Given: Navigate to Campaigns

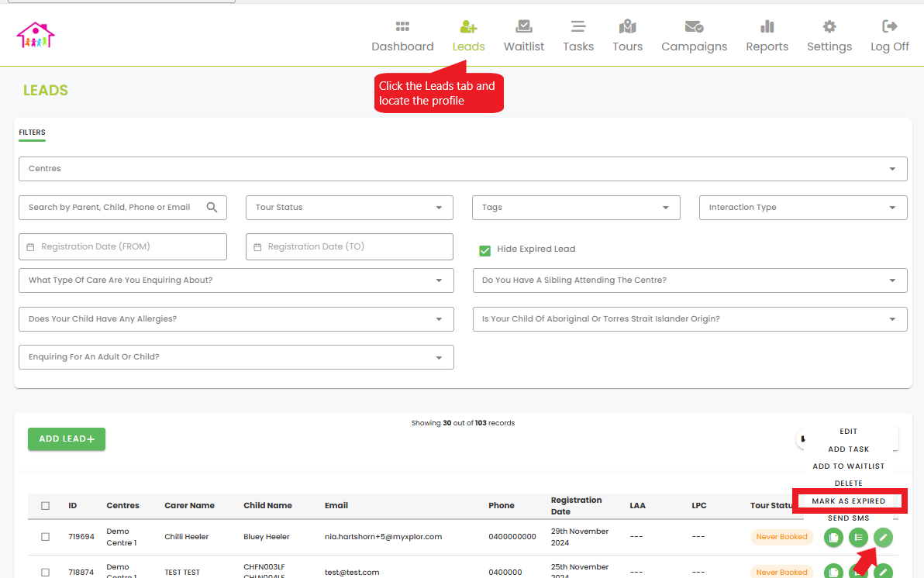Looking at the screenshot, I should click(x=695, y=36).
